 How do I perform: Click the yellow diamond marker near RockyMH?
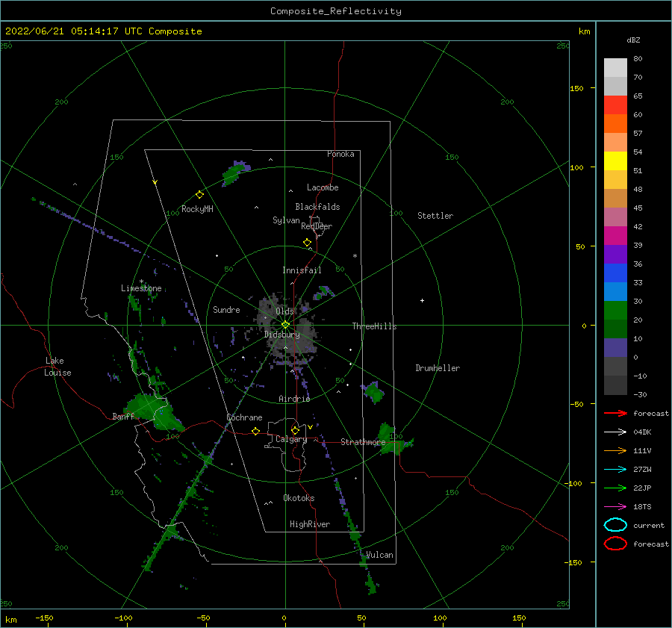pos(199,195)
